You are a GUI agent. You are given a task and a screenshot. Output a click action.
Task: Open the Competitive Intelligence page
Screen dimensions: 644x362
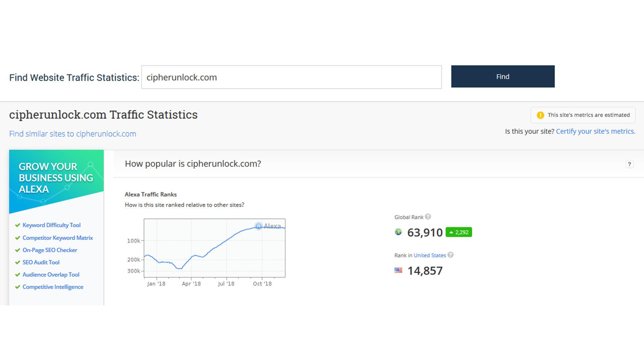point(53,287)
